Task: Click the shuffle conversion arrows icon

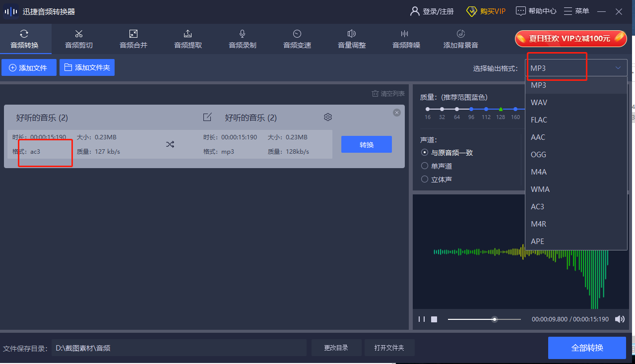Action: (170, 144)
